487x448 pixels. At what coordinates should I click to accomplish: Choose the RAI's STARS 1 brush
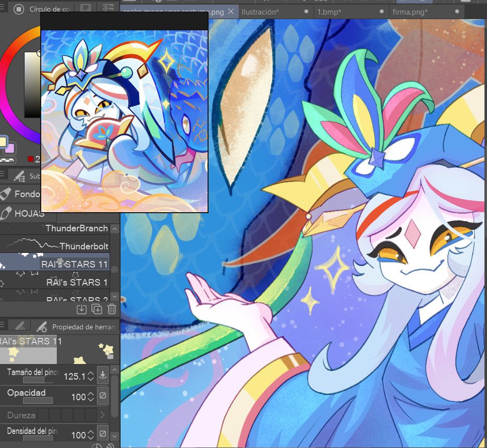(x=55, y=280)
